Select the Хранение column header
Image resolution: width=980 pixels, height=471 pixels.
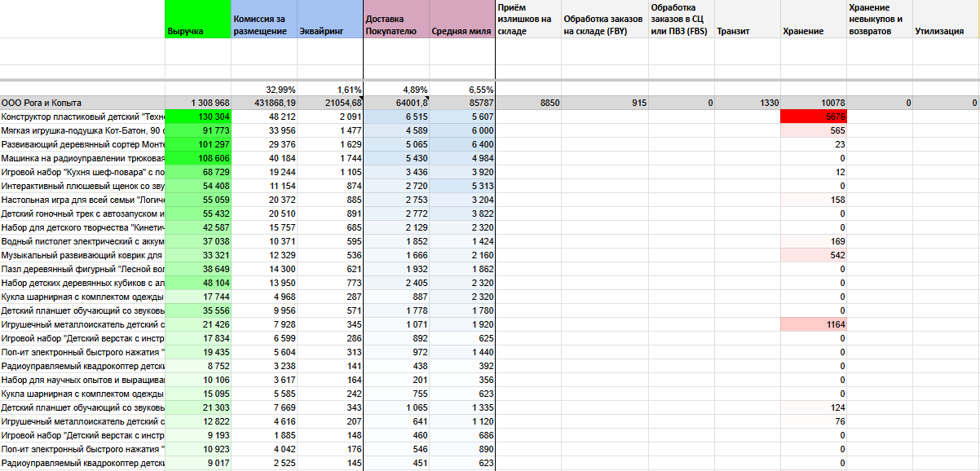pyautogui.click(x=814, y=20)
